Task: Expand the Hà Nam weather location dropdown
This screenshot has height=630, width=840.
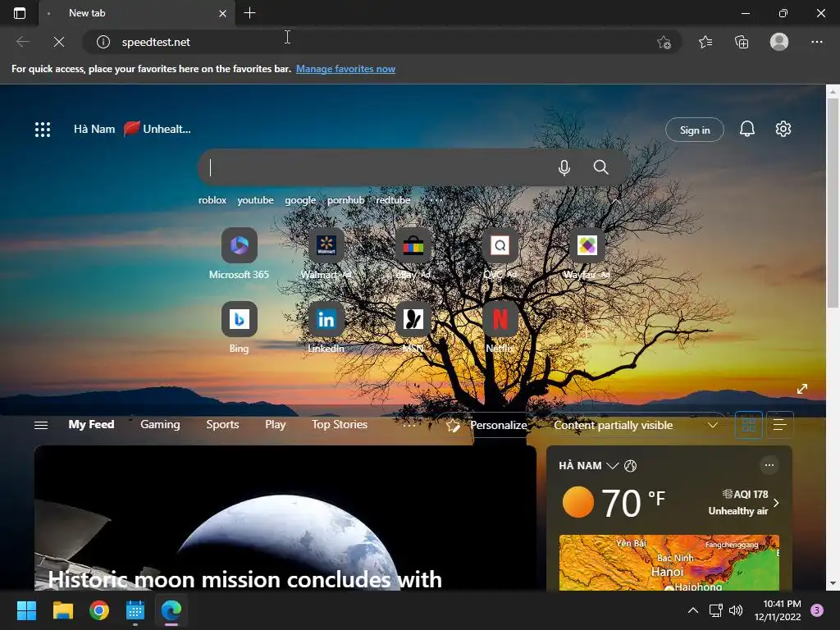Action: tap(612, 466)
